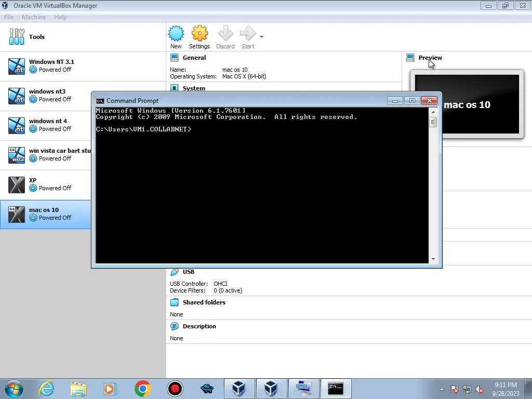Screen dimensions: 532x399
Task: Click the Preview panel header
Action: tap(430, 58)
